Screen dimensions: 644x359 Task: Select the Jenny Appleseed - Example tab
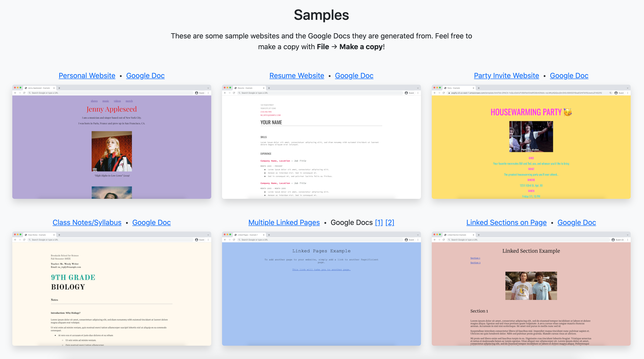tap(39, 88)
